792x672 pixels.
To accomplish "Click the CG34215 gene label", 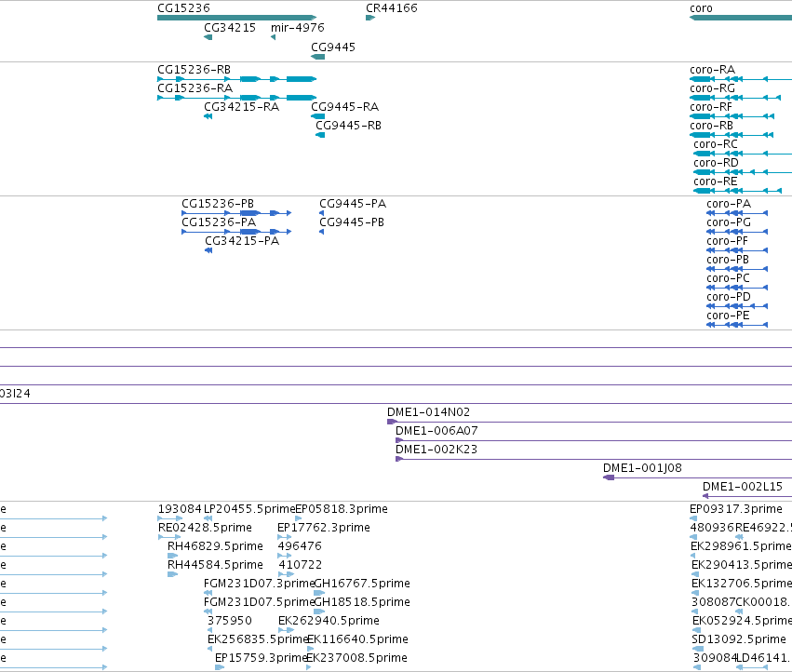I will pyautogui.click(x=230, y=28).
